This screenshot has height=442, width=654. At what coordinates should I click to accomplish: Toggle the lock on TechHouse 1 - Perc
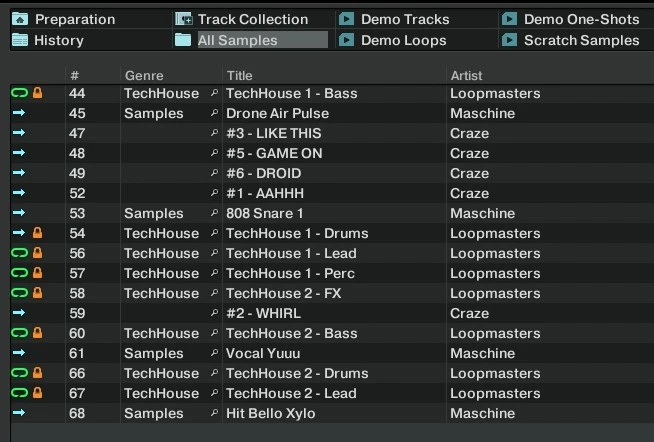pos(37,273)
